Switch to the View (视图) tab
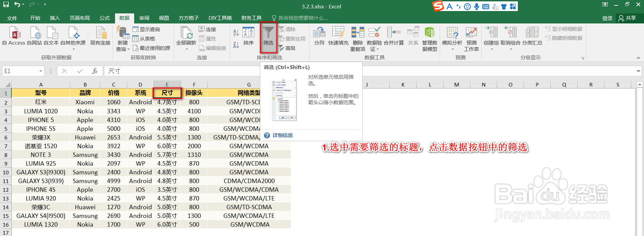Screen dimensions: 644x236 [164, 18]
